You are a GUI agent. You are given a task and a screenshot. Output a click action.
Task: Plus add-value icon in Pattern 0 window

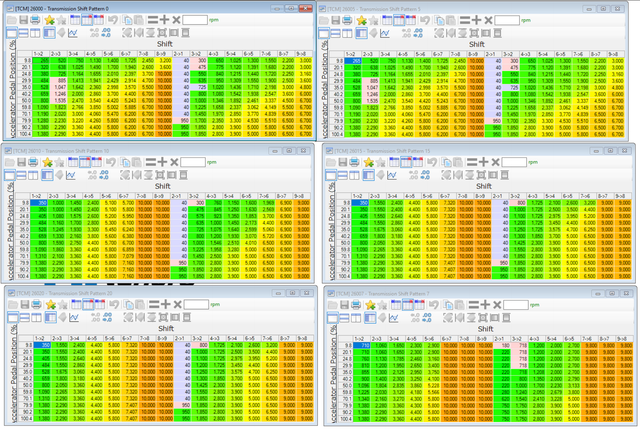164,20
